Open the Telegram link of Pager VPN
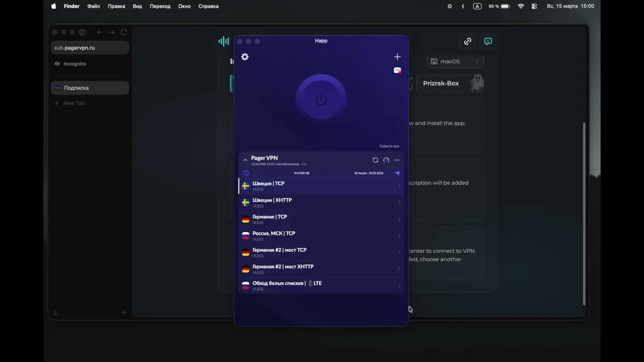Screen dimensions: 644x362 coord(397,173)
